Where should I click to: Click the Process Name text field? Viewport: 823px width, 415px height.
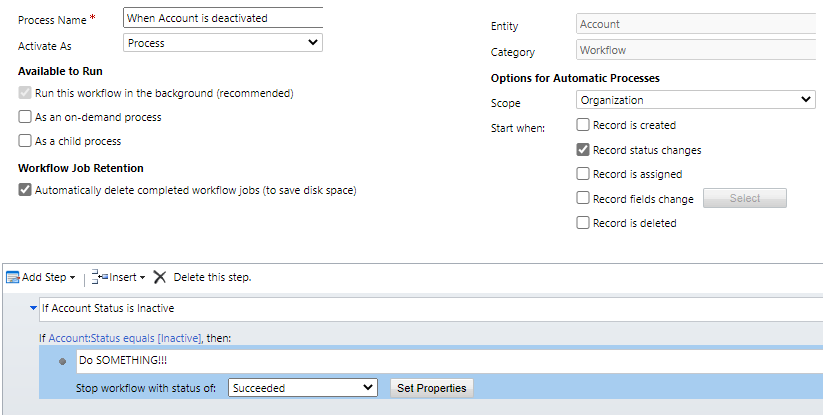tap(223, 18)
